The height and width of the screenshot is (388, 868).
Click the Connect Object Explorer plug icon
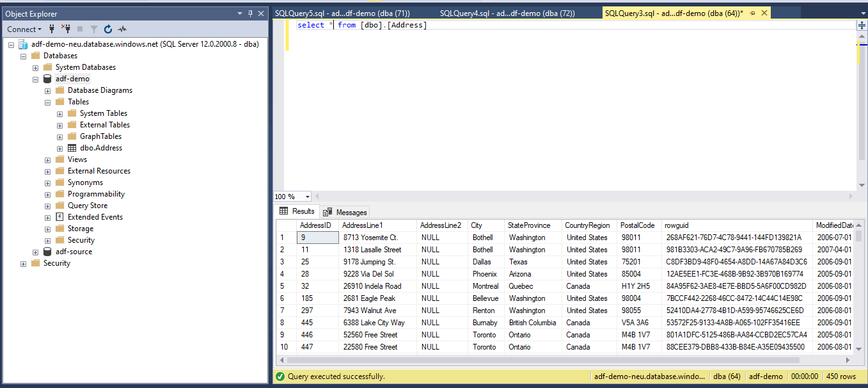coord(52,29)
